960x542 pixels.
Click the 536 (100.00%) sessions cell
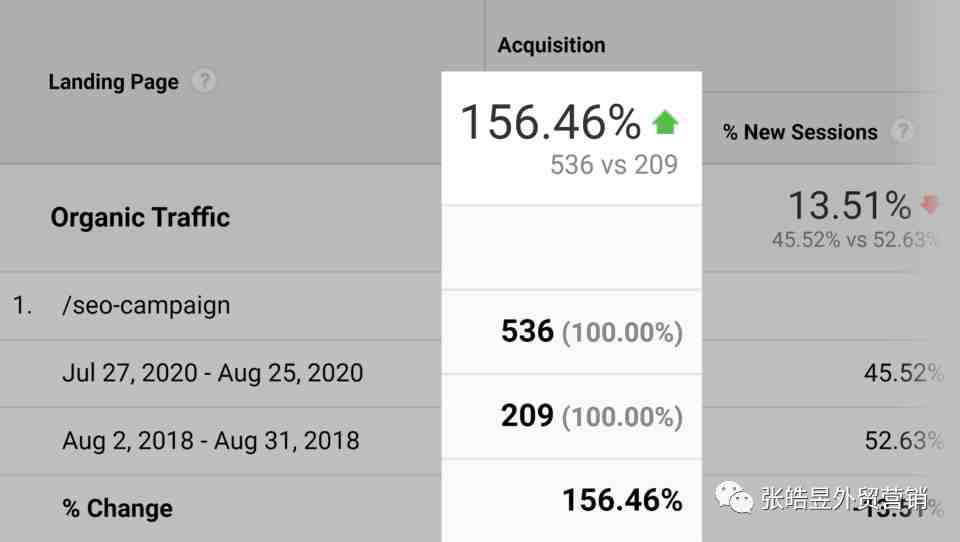click(x=591, y=332)
